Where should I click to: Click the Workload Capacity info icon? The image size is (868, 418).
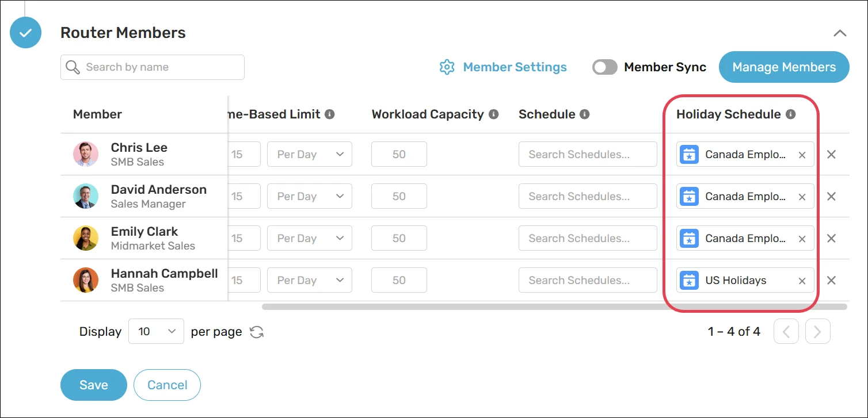[x=493, y=114]
